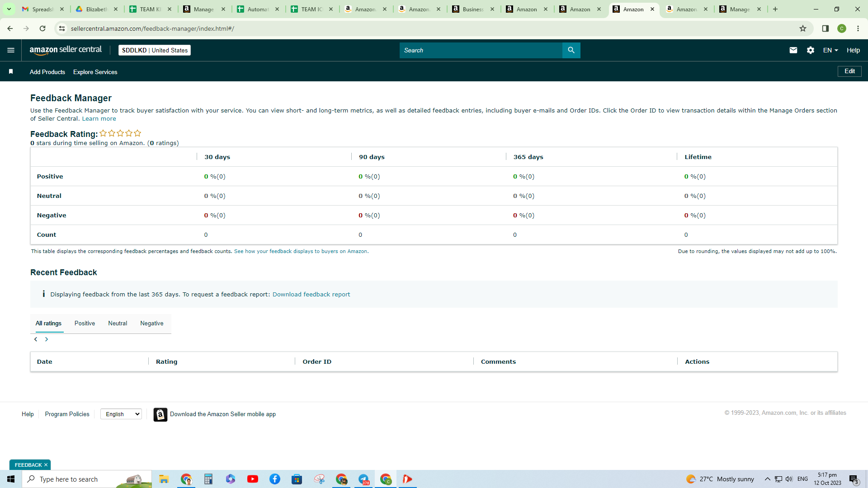Image resolution: width=868 pixels, height=488 pixels.
Task: Open the settings gear icon
Action: click(811, 50)
